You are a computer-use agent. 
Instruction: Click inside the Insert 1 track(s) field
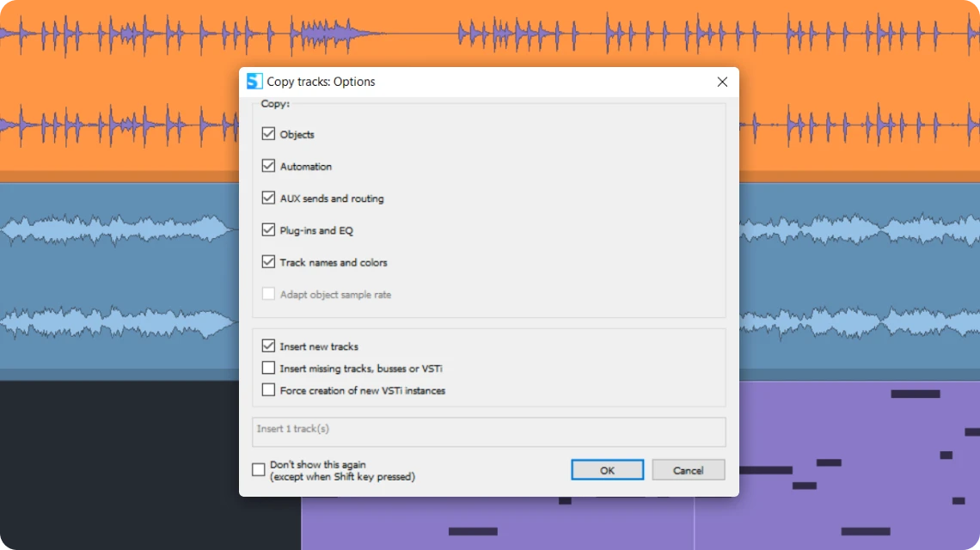pyautogui.click(x=488, y=431)
